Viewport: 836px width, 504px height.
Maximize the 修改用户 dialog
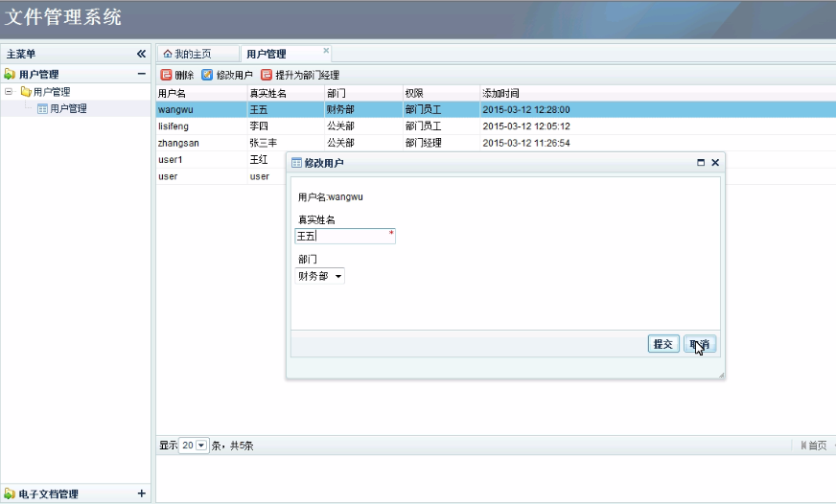coord(701,163)
